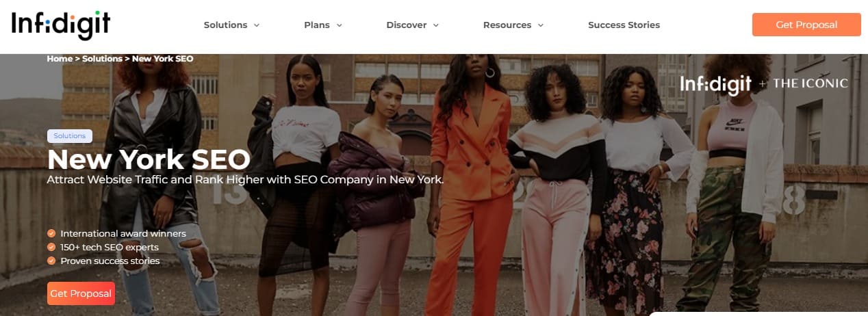Click the Solutions tag badge above heading
The image size is (868, 316).
pos(70,136)
